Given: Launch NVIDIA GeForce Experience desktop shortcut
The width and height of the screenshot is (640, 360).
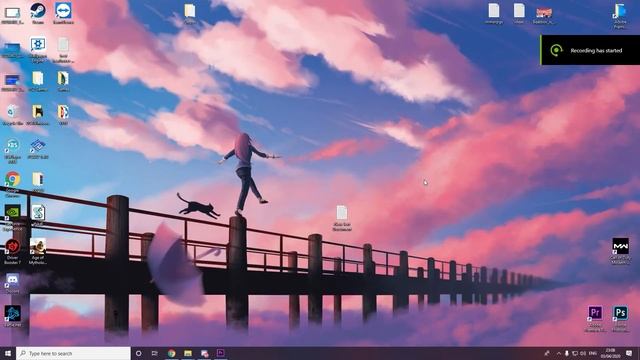Looking at the screenshot, I should [x=13, y=218].
